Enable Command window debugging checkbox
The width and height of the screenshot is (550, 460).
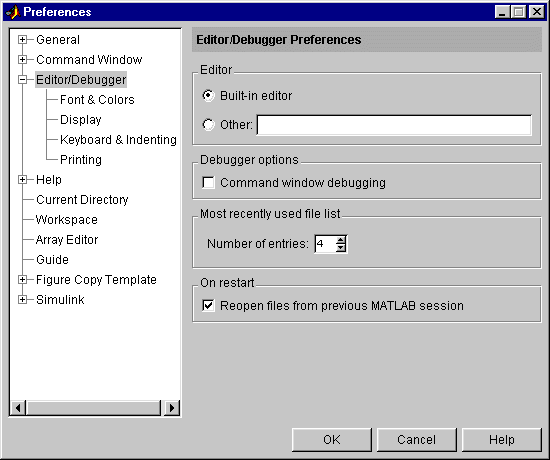pyautogui.click(x=208, y=182)
